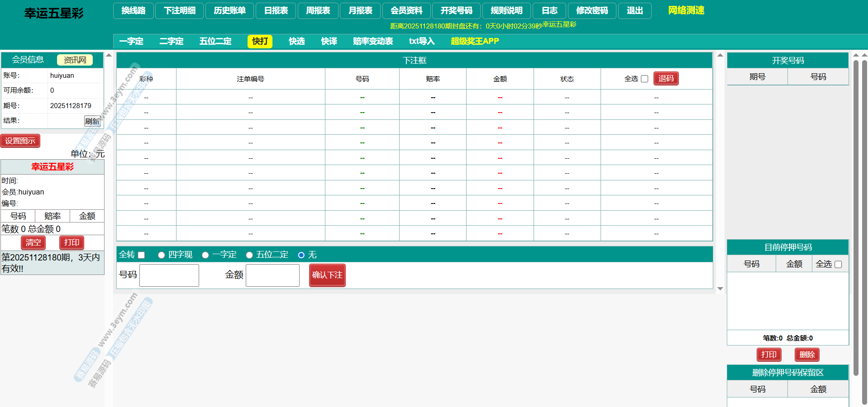
Task: Check 全选 in the 目前停押号码 panel
Action: click(x=838, y=264)
